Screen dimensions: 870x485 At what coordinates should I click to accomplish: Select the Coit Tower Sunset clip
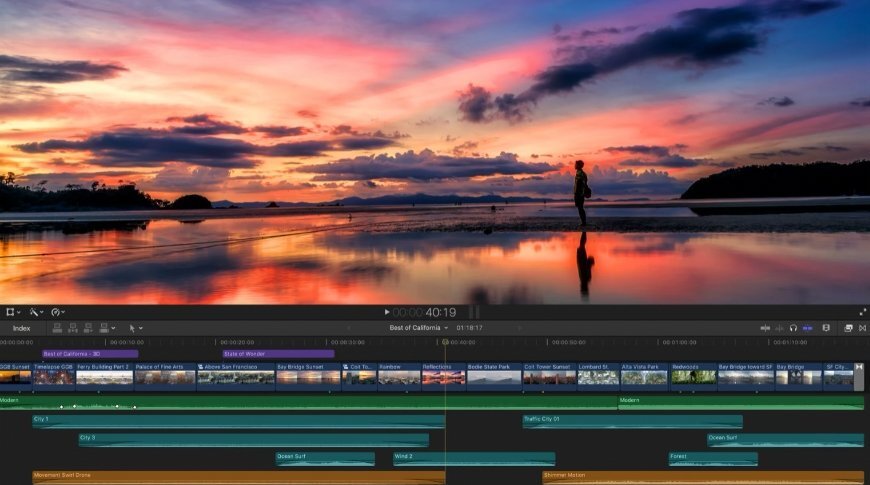click(549, 375)
